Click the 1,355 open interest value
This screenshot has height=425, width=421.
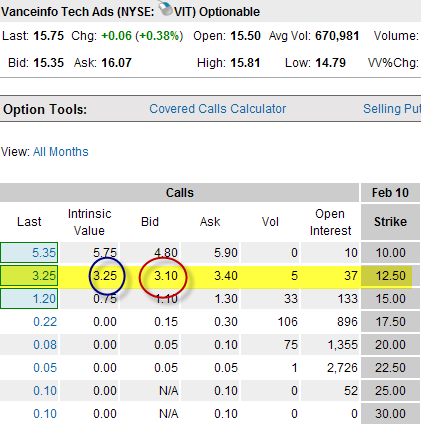[x=343, y=345]
